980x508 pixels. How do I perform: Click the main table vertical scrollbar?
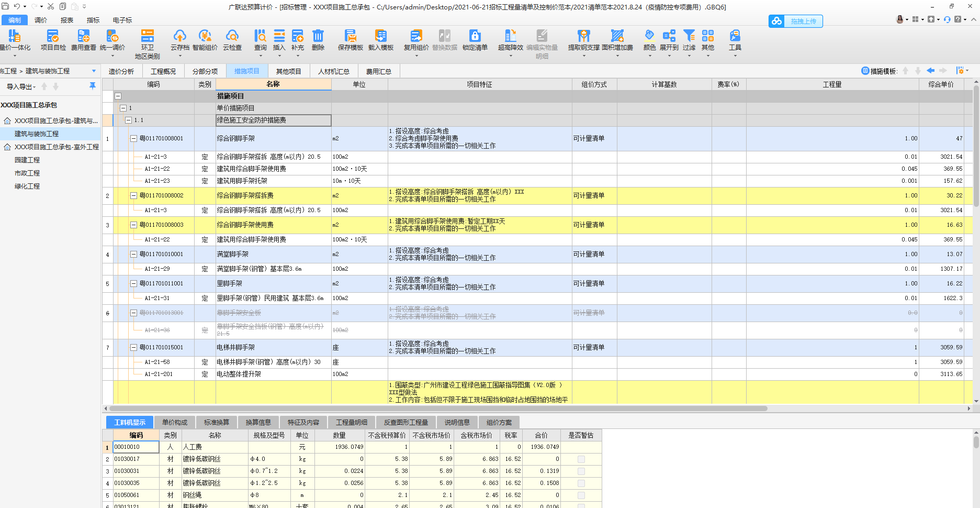[976, 147]
